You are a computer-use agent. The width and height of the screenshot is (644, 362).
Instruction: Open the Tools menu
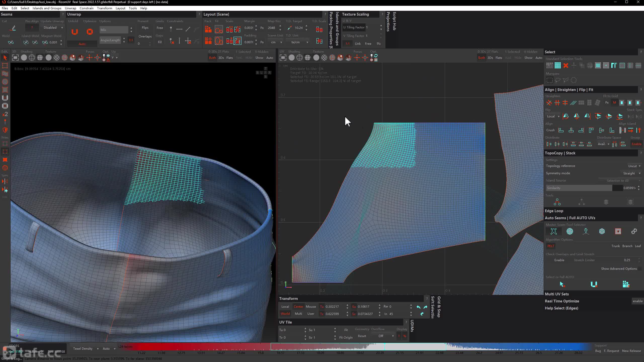click(133, 8)
